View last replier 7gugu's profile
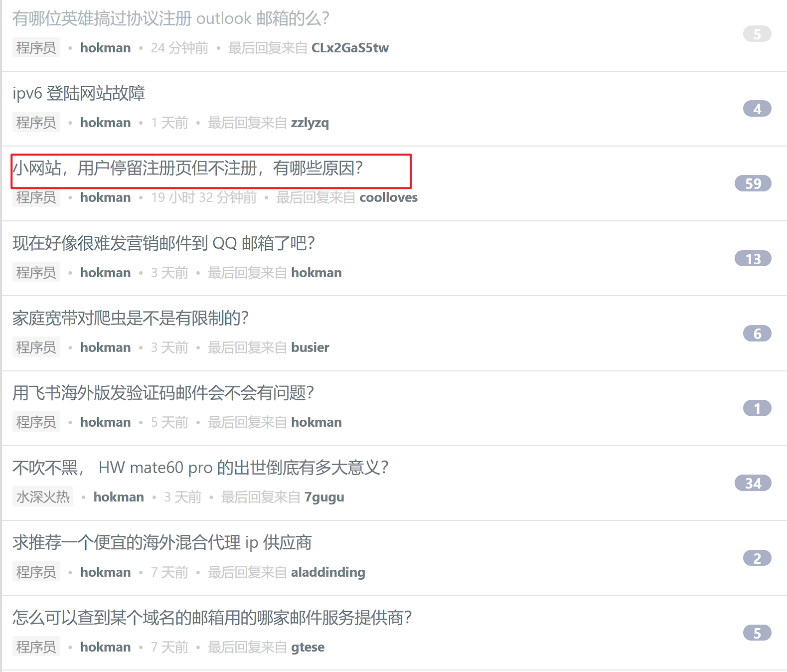The width and height of the screenshot is (787, 672). coord(324,497)
